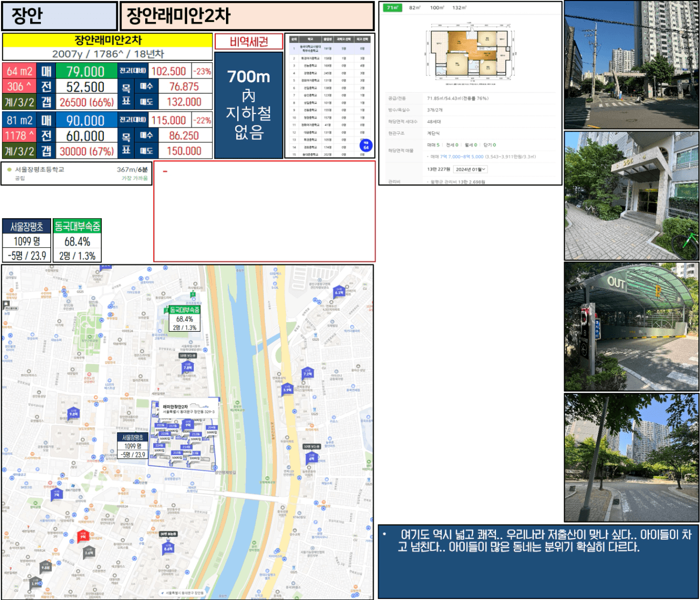Click the 동국대부속중 green label box above map
The height and width of the screenshot is (600, 700).
(x=77, y=226)
